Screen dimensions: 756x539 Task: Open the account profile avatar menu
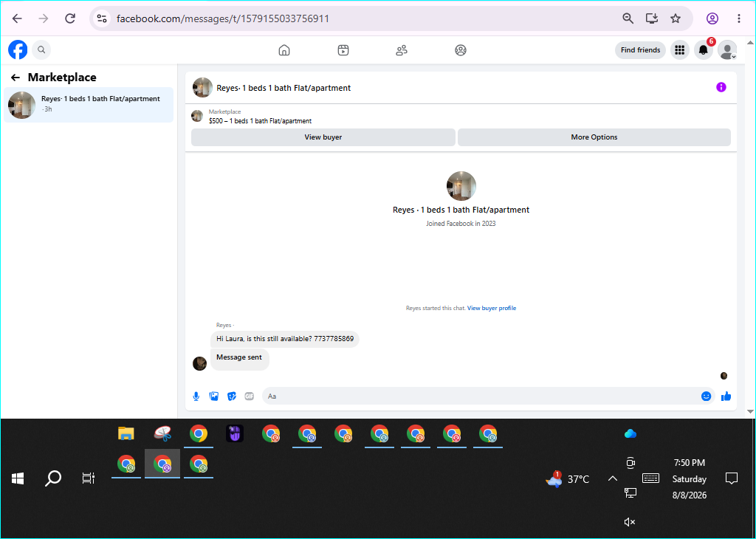[x=727, y=50]
